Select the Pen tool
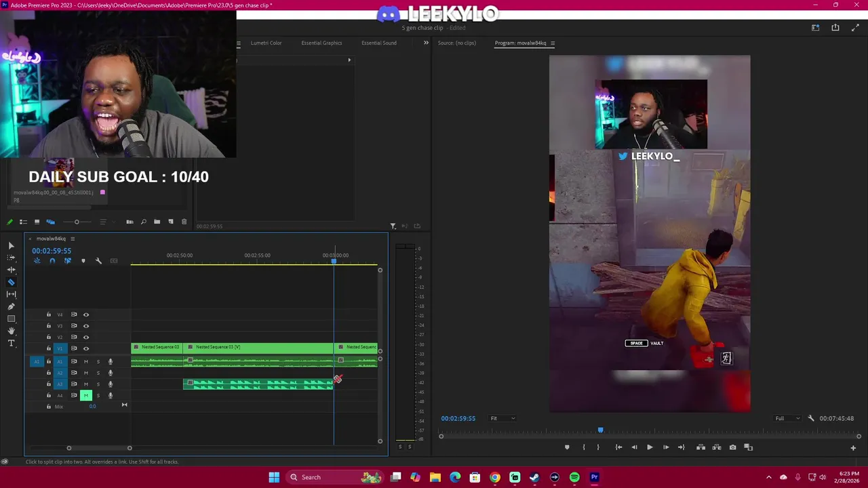The width and height of the screenshot is (868, 488). [11, 306]
